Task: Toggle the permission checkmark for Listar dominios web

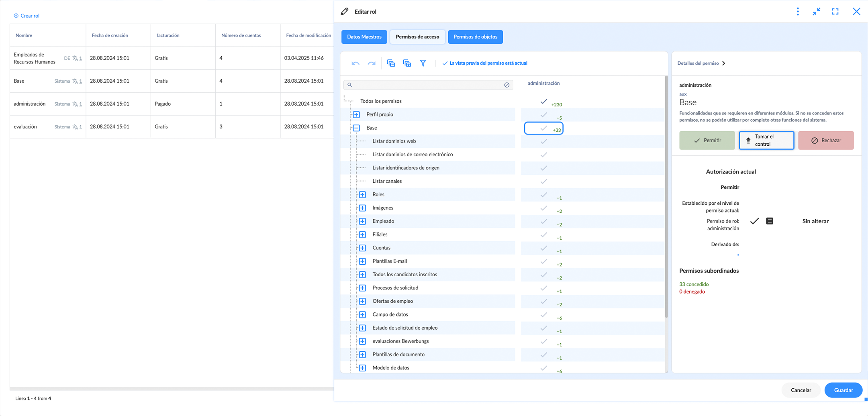Action: point(543,141)
